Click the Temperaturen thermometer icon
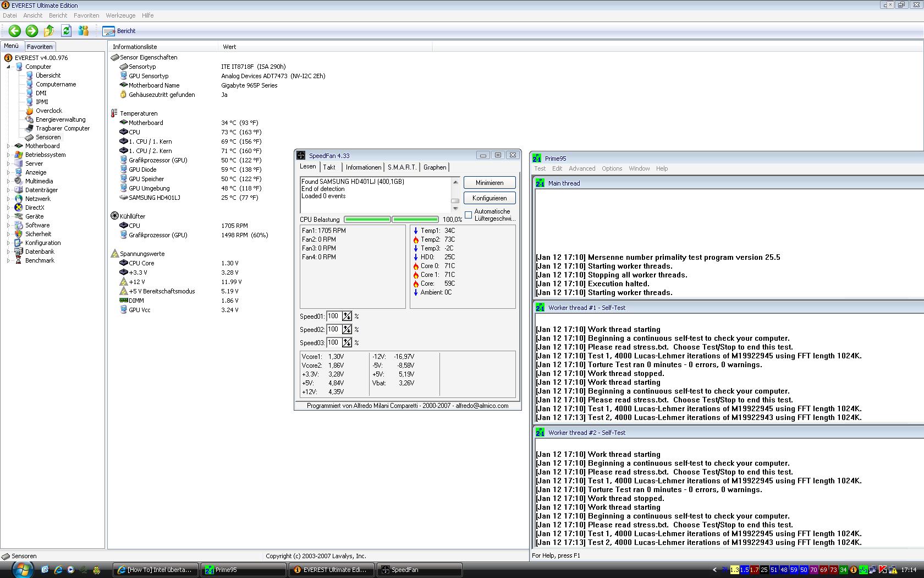 click(114, 113)
